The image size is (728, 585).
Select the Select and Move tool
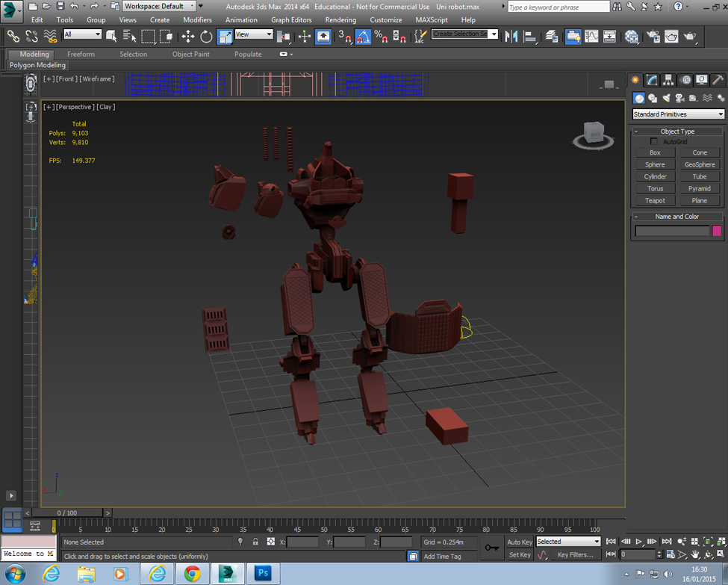[187, 36]
